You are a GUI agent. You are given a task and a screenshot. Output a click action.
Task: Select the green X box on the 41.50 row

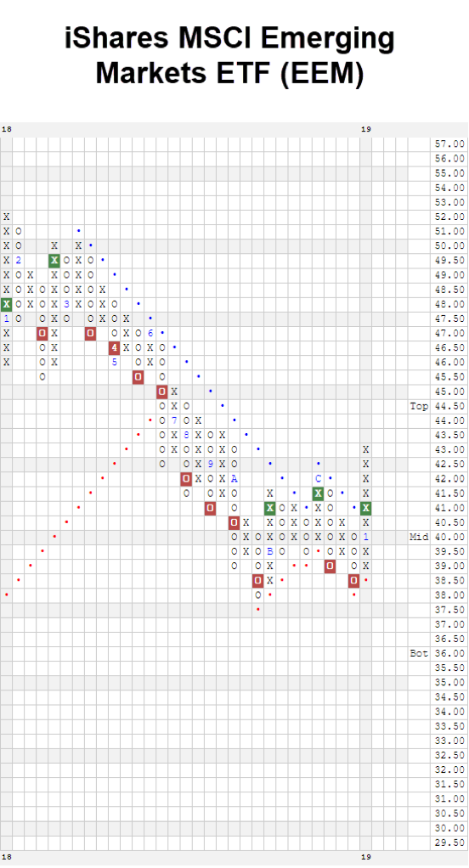[x=318, y=493]
